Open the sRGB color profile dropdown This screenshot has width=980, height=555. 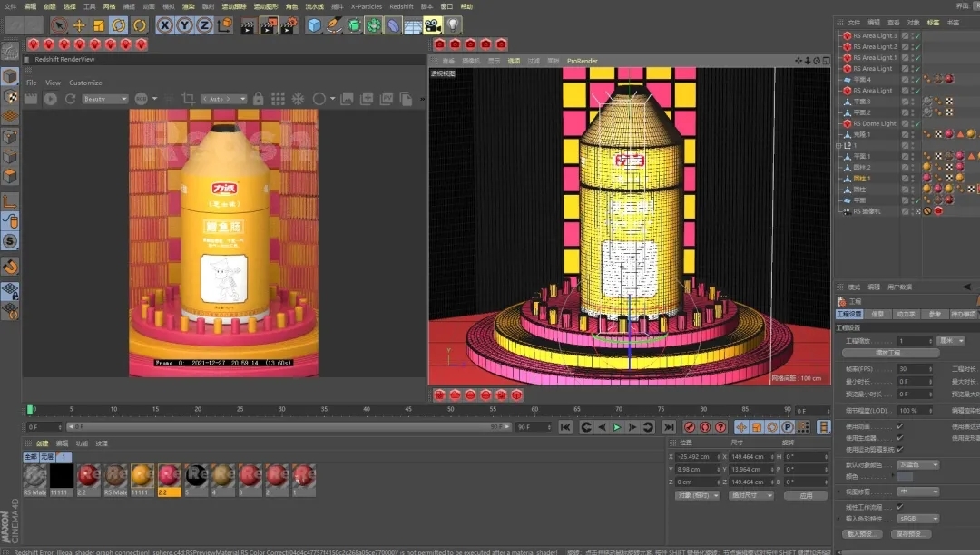[918, 518]
